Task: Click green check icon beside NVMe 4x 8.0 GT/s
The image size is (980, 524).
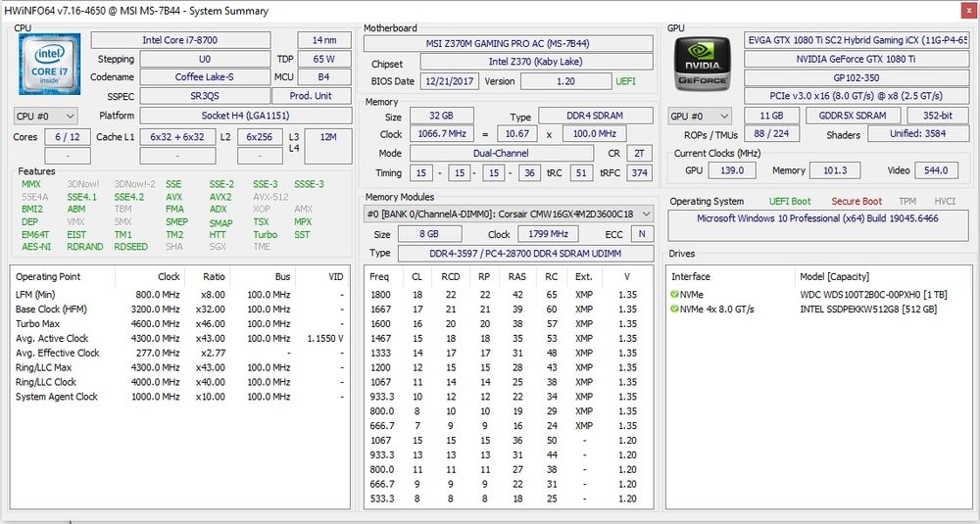Action: point(674,310)
